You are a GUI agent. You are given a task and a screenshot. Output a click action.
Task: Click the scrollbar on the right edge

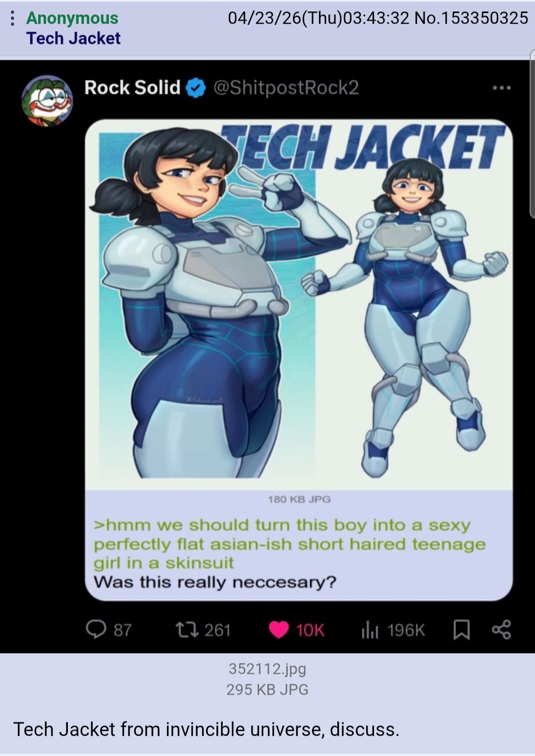[532, 134]
